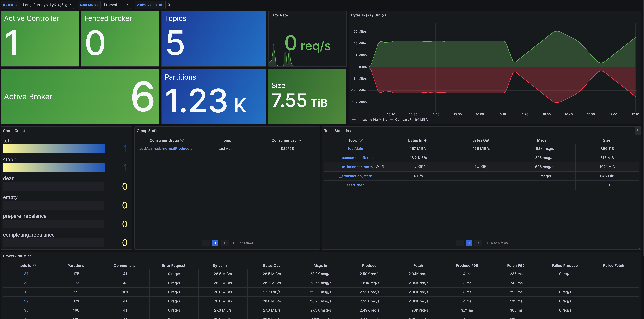The height and width of the screenshot is (319, 644).
Task: Click the total group count gradient bar
Action: point(54,149)
